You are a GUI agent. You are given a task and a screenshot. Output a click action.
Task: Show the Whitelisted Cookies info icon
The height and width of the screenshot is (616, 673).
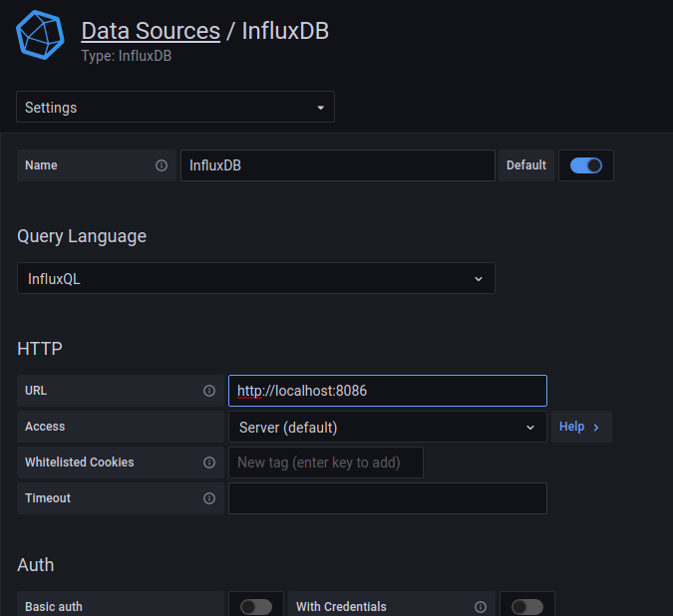point(209,462)
